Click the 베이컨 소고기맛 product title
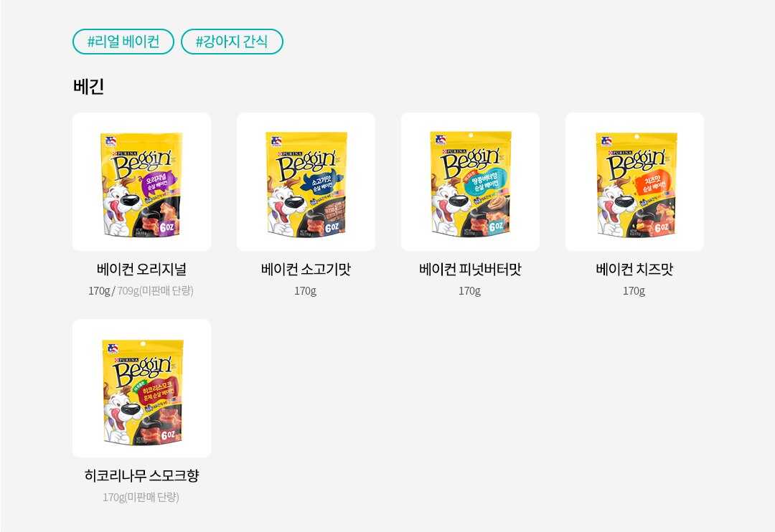775x532 pixels. pos(306,269)
